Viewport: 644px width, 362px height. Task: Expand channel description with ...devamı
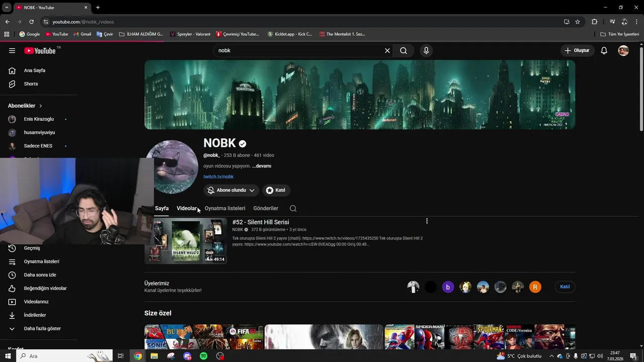[262, 166]
